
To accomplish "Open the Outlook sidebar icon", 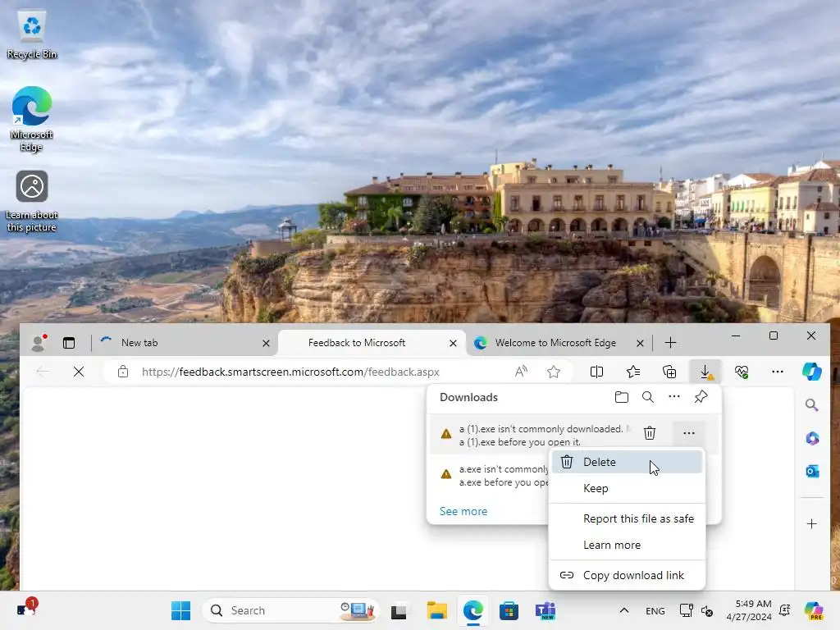I will 812,472.
